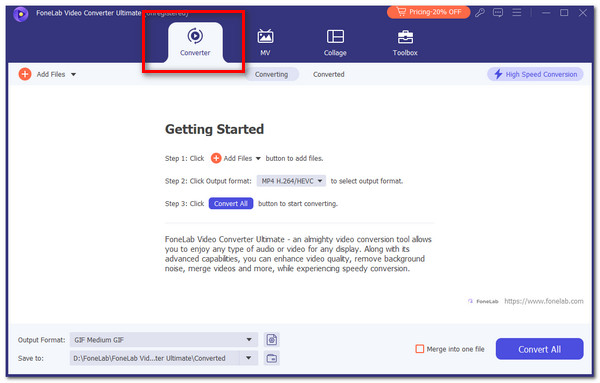Click the orange plus Add Files icon in toolbar
The height and width of the screenshot is (383, 600).
pyautogui.click(x=25, y=74)
